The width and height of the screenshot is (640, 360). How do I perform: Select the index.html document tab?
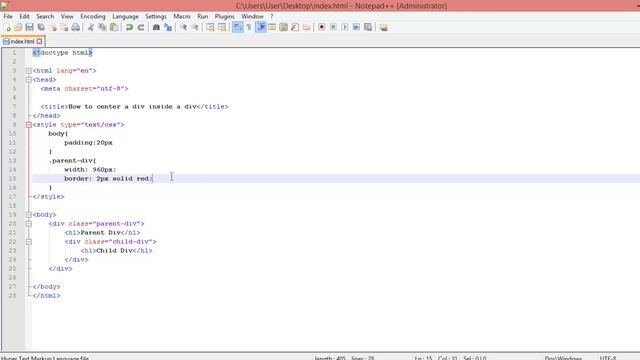[x=22, y=41]
